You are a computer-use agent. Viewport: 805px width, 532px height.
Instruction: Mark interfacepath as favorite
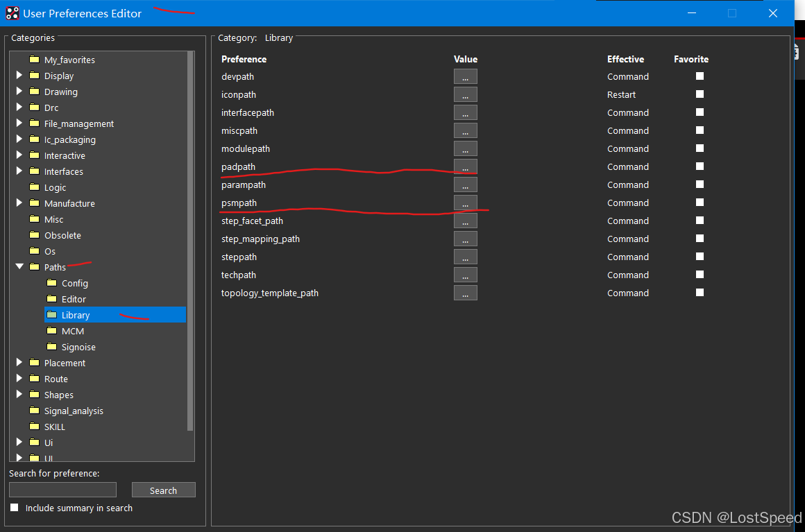coord(700,112)
